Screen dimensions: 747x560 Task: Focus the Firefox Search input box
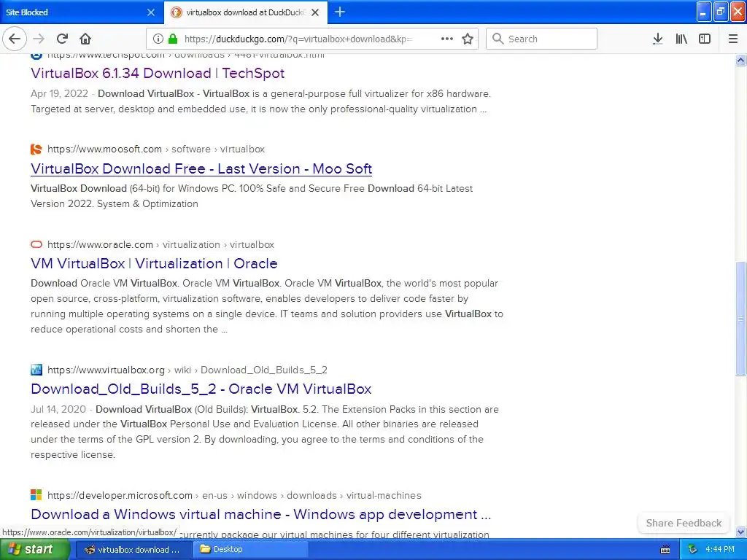pyautogui.click(x=541, y=39)
